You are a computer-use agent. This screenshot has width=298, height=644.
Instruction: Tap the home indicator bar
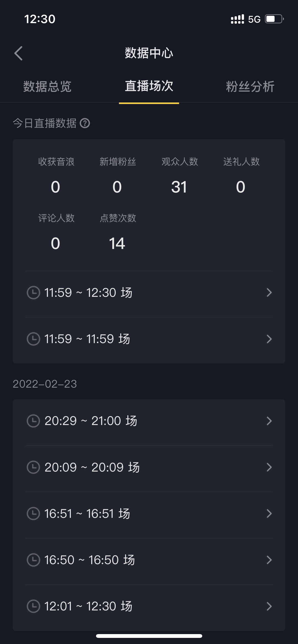point(149,636)
